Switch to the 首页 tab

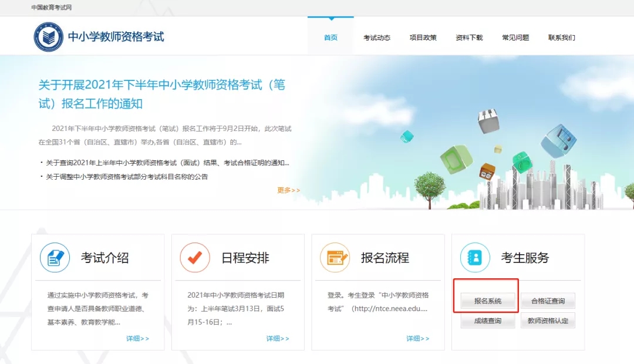click(x=330, y=36)
